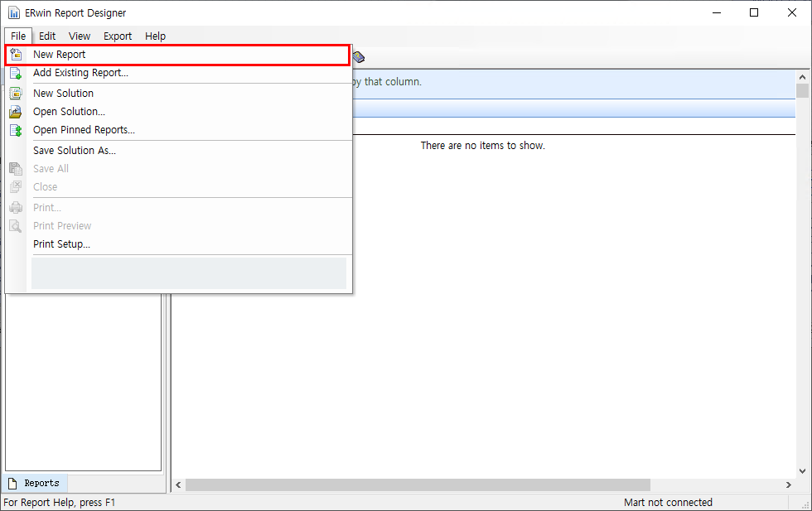Choose New Report from File menu

178,55
